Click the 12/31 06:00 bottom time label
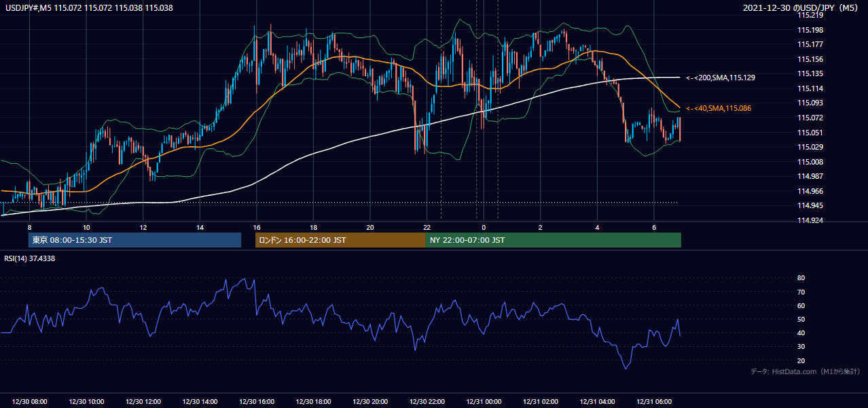Image resolution: width=868 pixels, height=408 pixels. (654, 402)
